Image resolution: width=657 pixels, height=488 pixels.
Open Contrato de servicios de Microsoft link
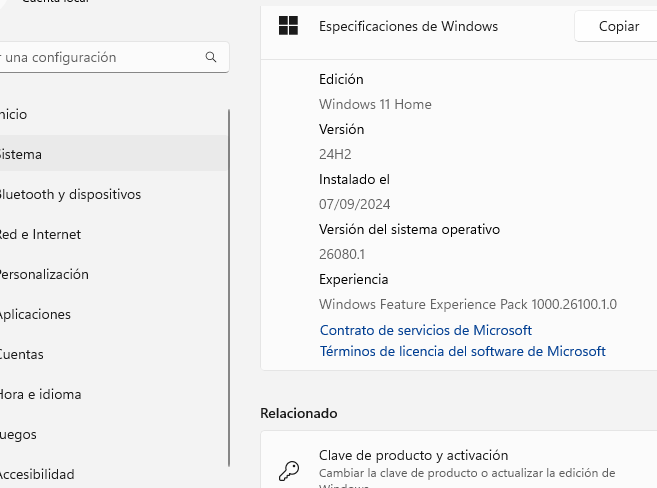pyautogui.click(x=426, y=330)
